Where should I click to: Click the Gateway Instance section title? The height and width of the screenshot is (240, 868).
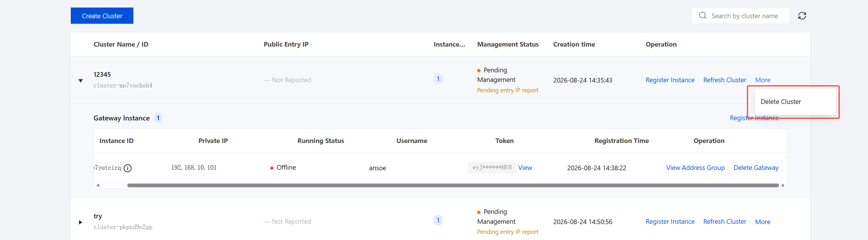[x=122, y=118]
